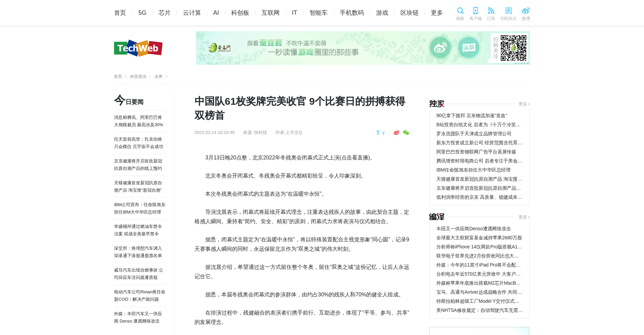
Task: Open 新东方投资成立新公司 article
Action: click(x=479, y=143)
